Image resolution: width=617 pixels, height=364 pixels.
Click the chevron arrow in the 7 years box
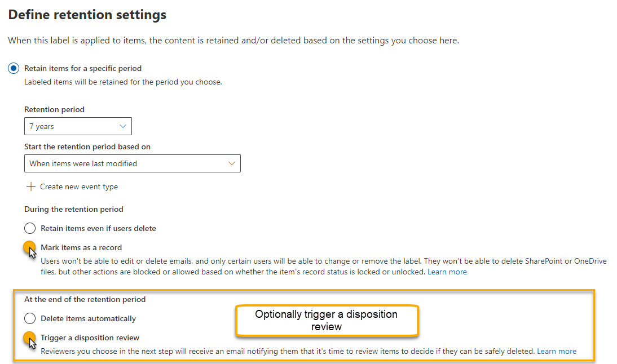123,127
